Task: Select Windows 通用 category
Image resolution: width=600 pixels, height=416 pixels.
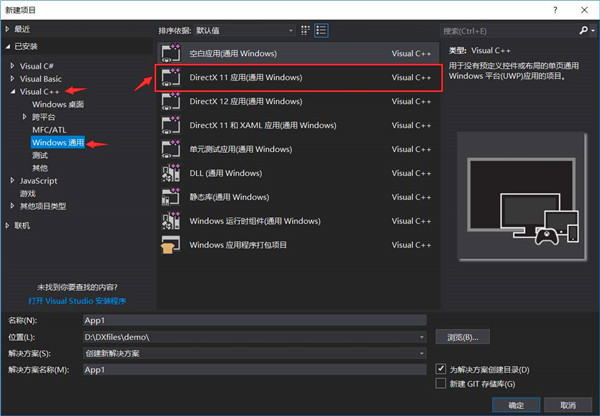Action: (58, 142)
